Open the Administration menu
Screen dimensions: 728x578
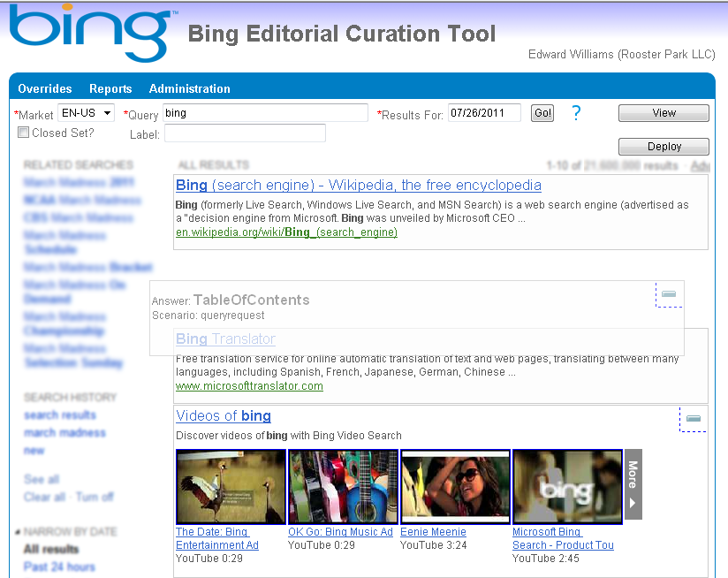(189, 88)
